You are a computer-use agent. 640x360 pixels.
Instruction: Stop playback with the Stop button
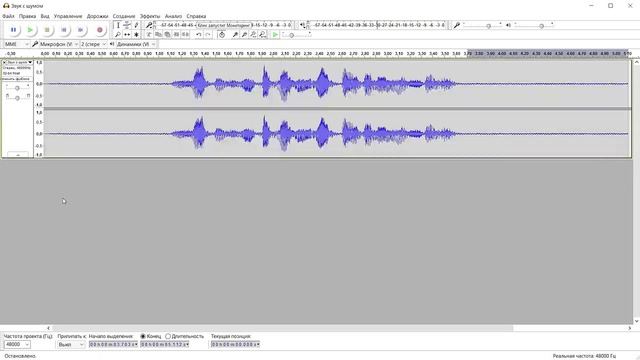pos(47,30)
